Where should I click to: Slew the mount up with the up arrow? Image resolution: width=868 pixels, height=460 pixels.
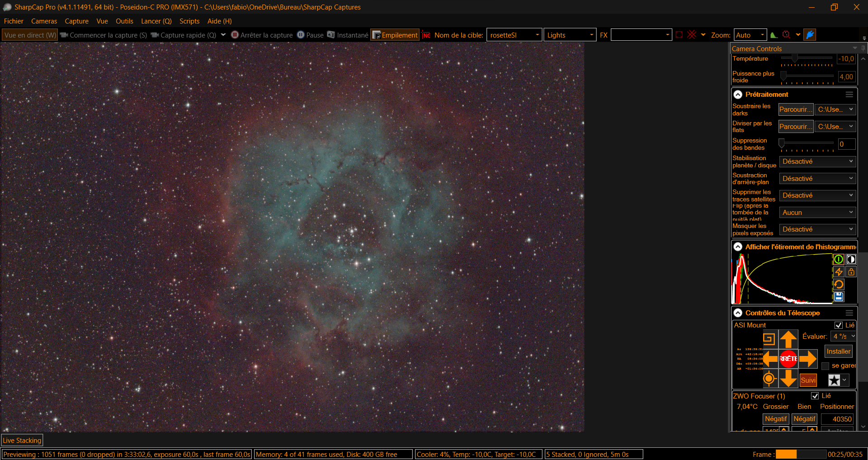[x=788, y=339]
